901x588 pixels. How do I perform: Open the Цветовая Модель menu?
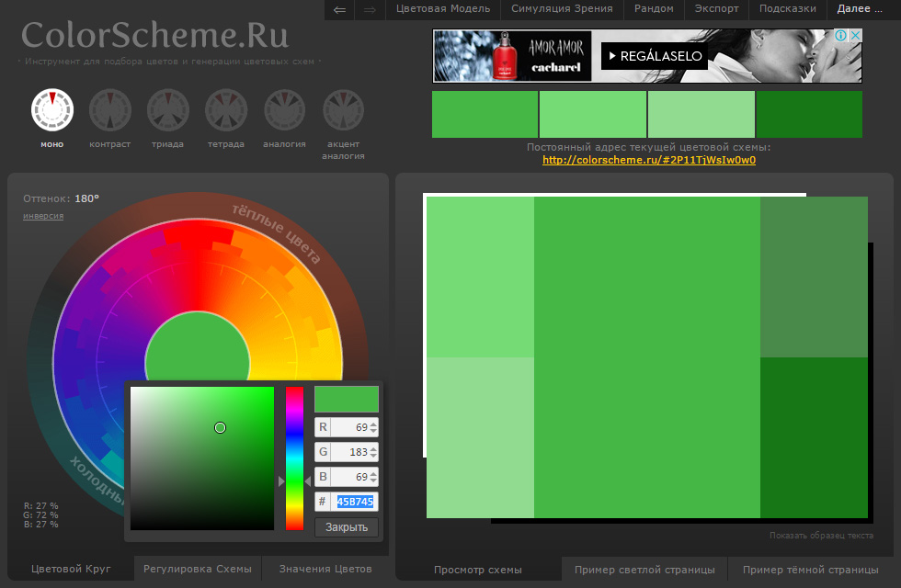(442, 9)
